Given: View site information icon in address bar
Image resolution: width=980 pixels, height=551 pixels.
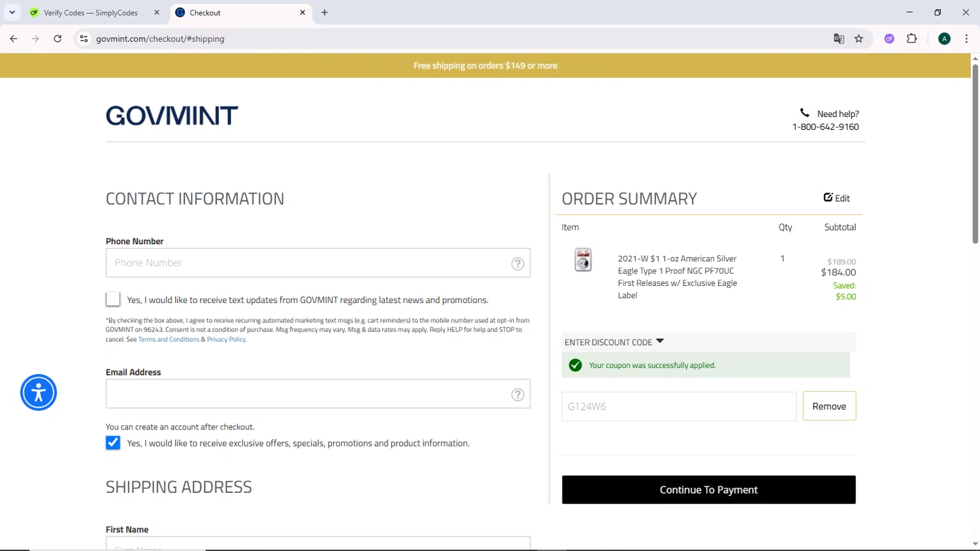Looking at the screenshot, I should [x=84, y=39].
